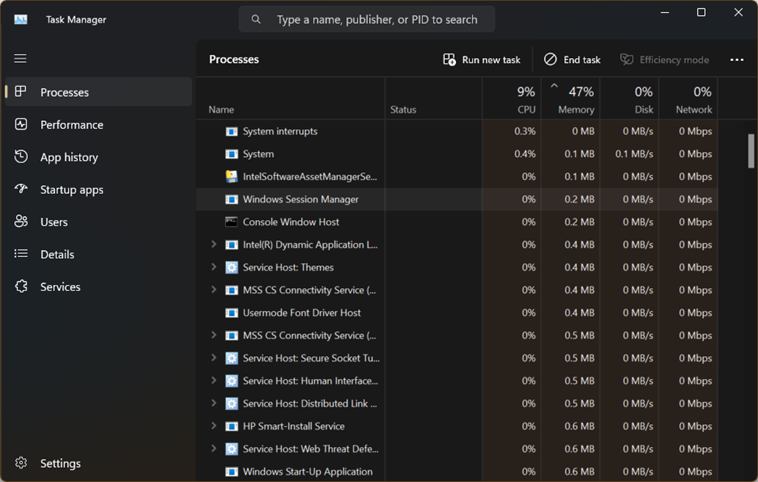Click the HP Smart-Install Service icon

232,426
